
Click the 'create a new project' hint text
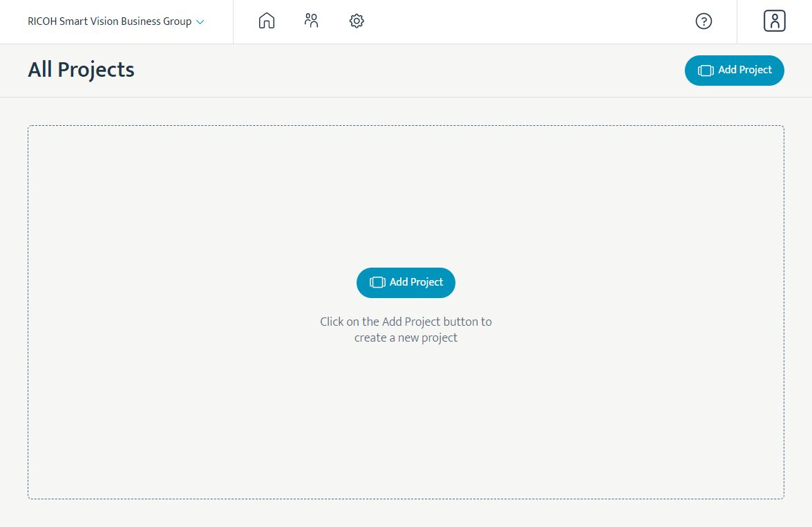[406, 338]
